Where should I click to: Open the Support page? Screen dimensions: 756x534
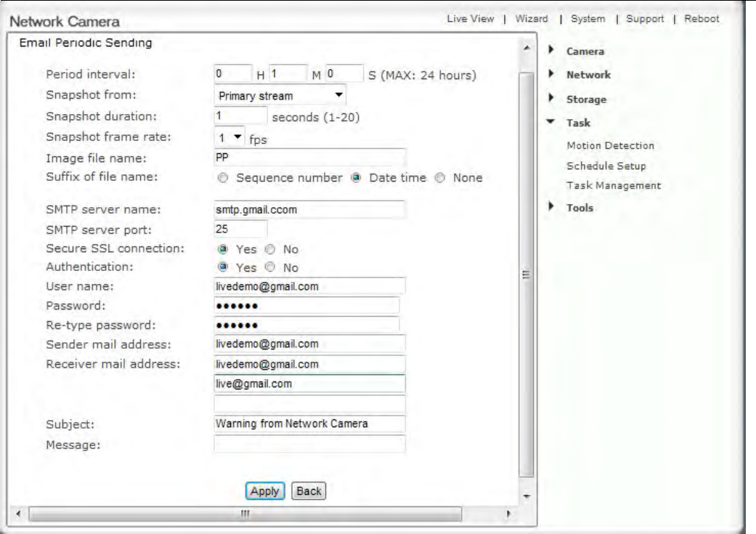click(x=645, y=19)
